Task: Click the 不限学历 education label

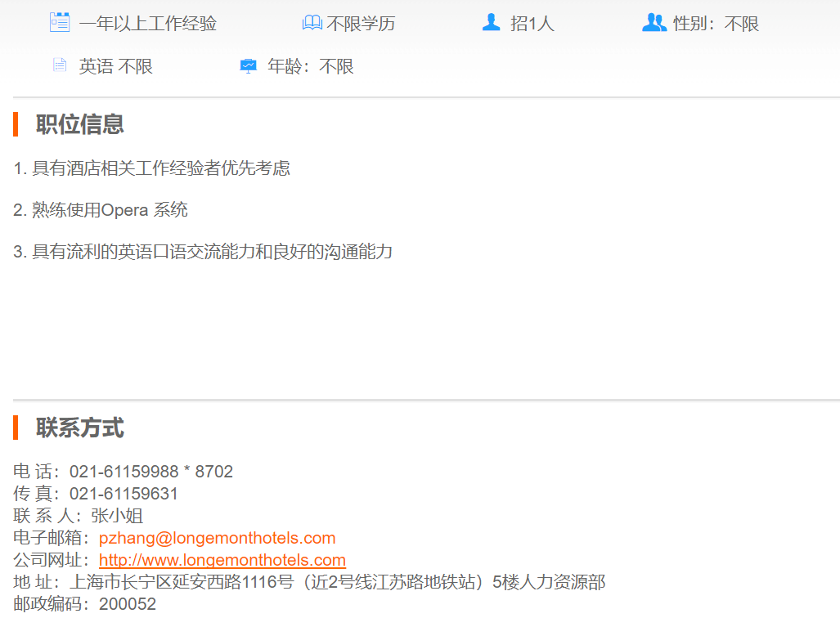Action: (361, 24)
